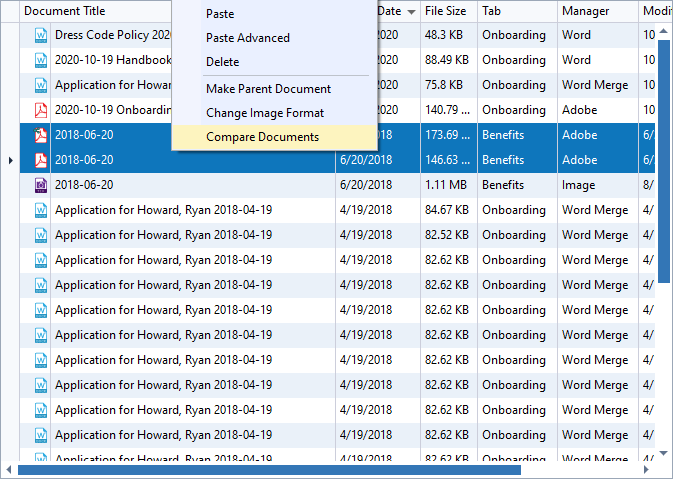Select the Dress Code Policy document title
Viewport: 673px width, 479px height.
click(x=113, y=35)
